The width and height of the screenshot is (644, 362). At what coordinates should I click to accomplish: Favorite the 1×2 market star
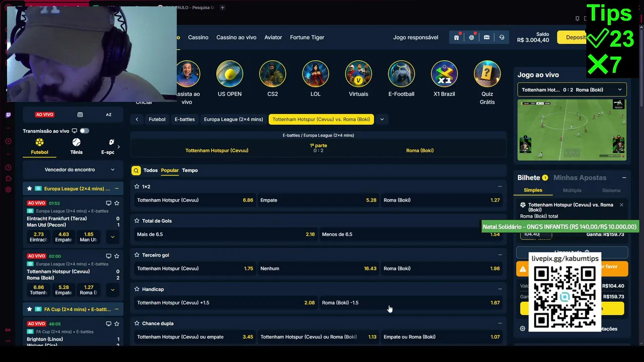[137, 187]
